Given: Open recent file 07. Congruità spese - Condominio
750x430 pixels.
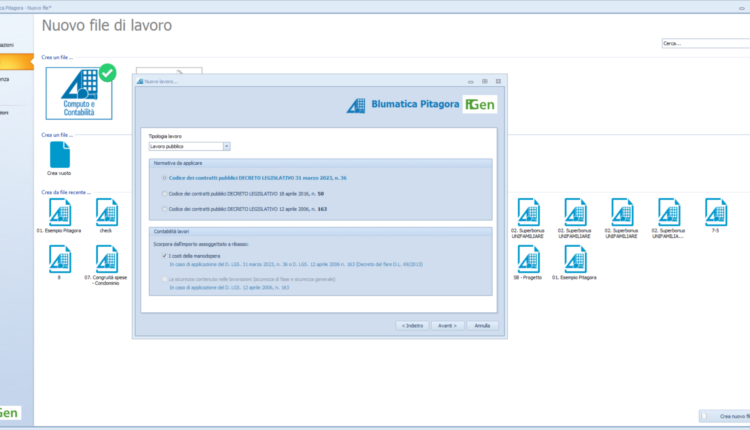Looking at the screenshot, I should pyautogui.click(x=106, y=259).
